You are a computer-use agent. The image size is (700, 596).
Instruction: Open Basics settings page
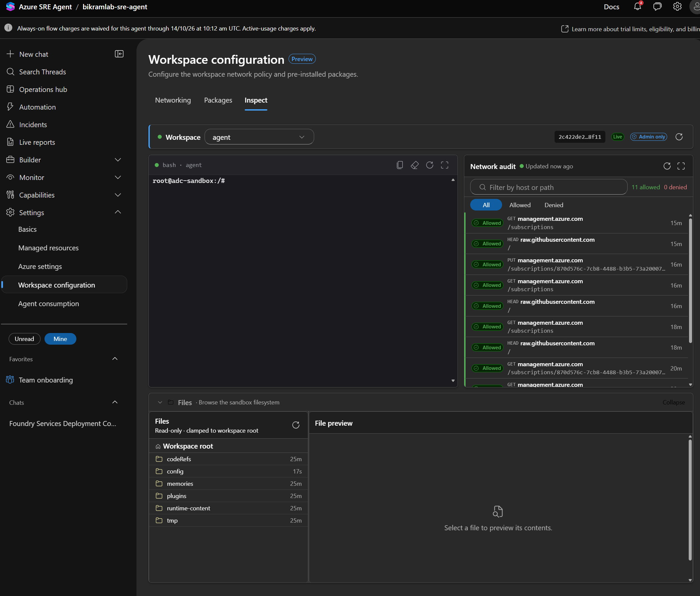[x=27, y=229]
